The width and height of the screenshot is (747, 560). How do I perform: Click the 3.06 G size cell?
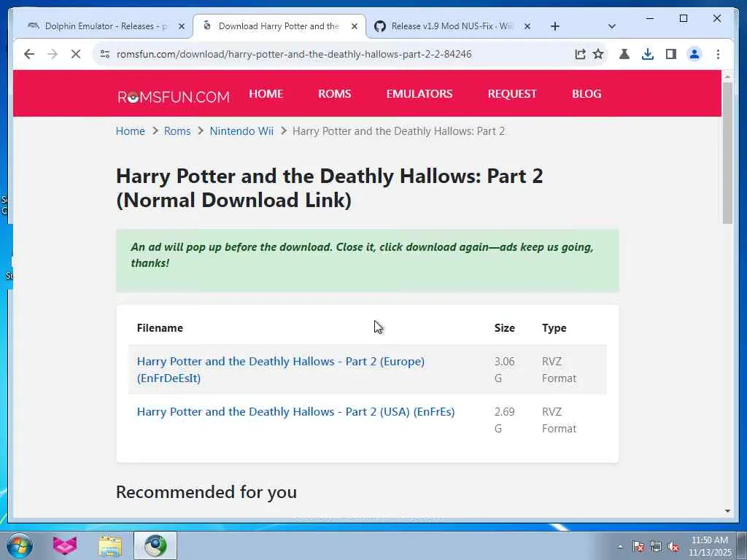pyautogui.click(x=505, y=370)
